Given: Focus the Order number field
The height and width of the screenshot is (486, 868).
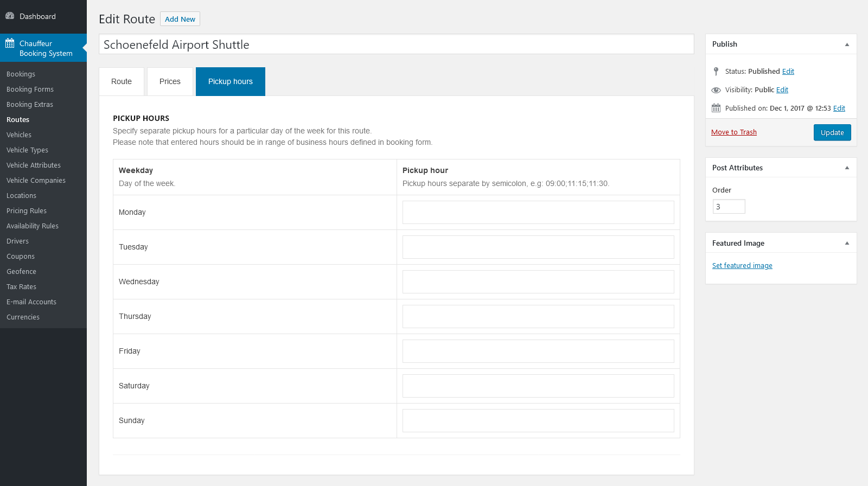Looking at the screenshot, I should tap(729, 207).
